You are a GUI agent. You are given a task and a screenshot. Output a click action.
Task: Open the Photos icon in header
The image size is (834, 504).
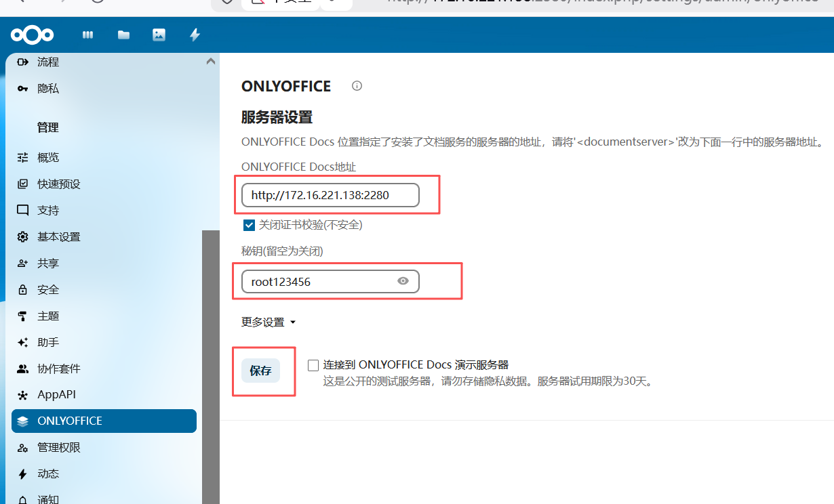coord(159,35)
